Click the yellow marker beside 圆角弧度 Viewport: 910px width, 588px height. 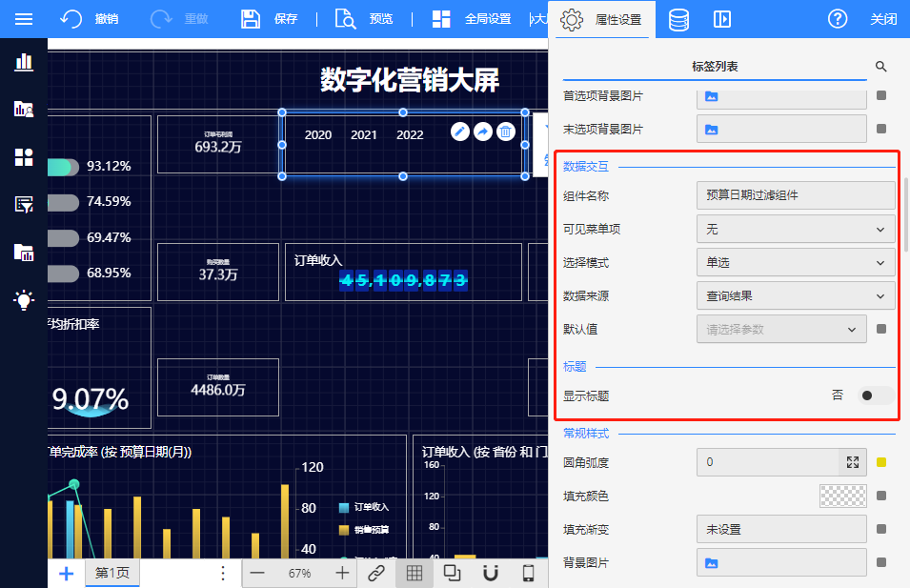[881, 462]
